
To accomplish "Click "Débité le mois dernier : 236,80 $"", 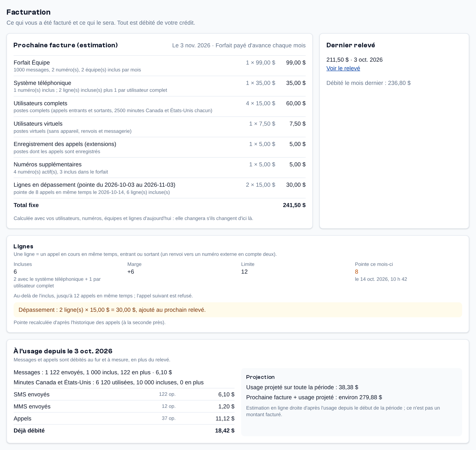I will click(x=368, y=83).
